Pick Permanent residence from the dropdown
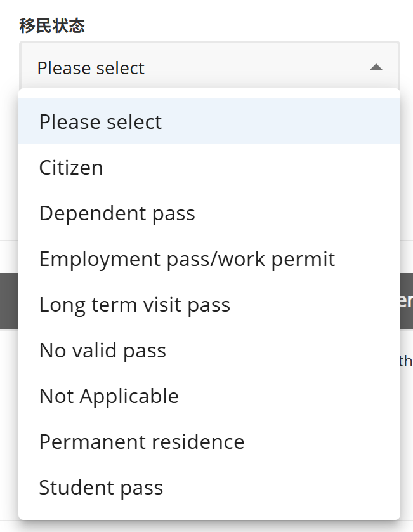Viewport: 413px width, 532px height. click(141, 441)
